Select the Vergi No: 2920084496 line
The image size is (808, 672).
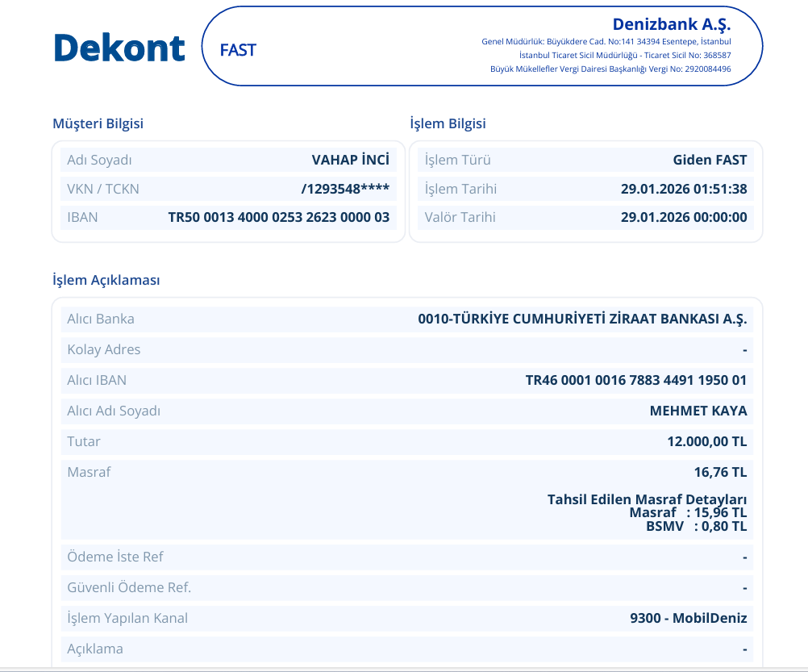pos(610,69)
